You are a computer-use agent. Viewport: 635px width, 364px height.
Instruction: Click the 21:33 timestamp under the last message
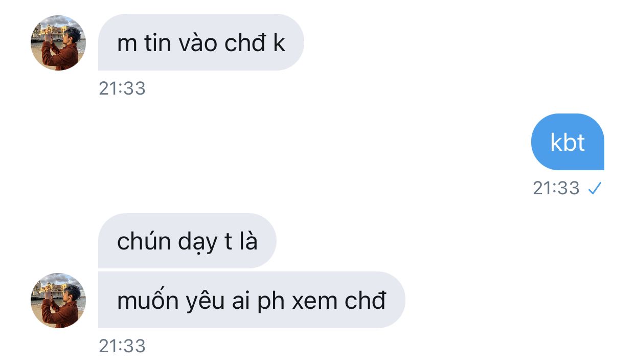(x=122, y=346)
